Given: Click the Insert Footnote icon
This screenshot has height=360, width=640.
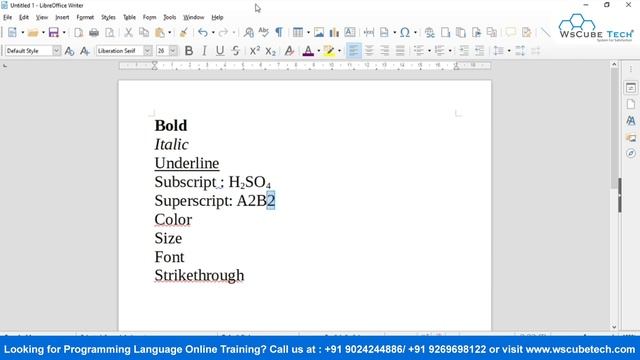Looking at the screenshot, I should click(x=445, y=33).
